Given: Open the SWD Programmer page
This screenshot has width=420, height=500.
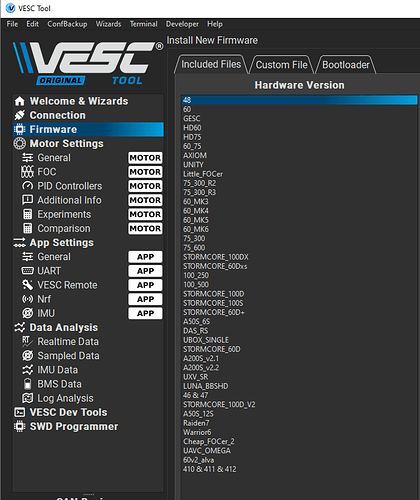Looking at the screenshot, I should (x=88, y=426).
